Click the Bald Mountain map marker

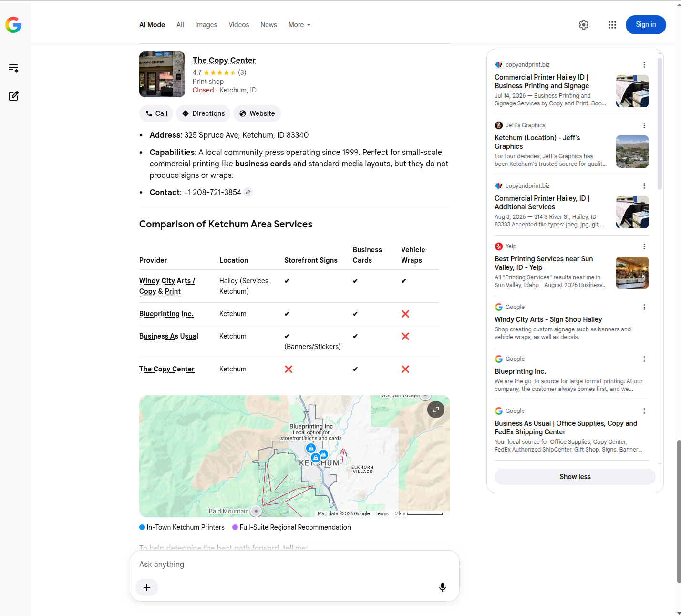256,511
